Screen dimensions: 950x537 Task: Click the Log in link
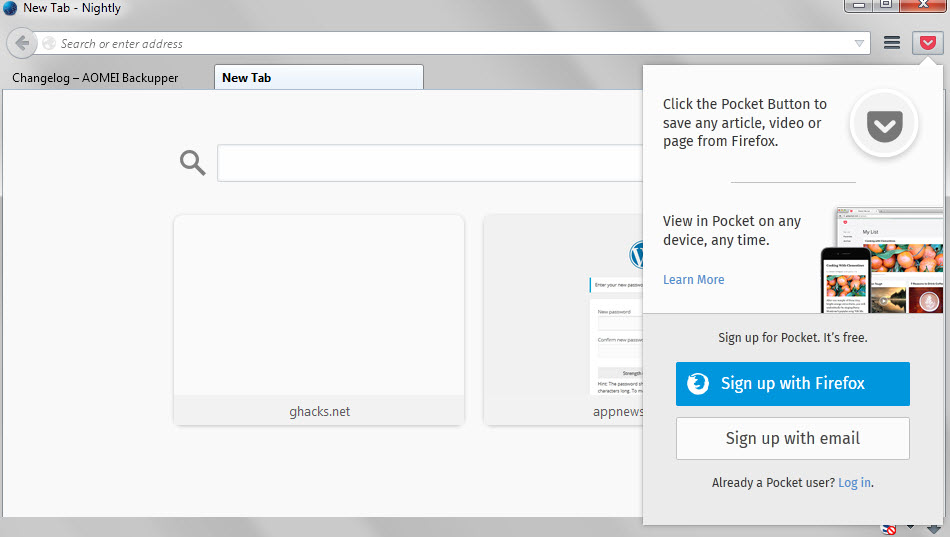coord(854,482)
